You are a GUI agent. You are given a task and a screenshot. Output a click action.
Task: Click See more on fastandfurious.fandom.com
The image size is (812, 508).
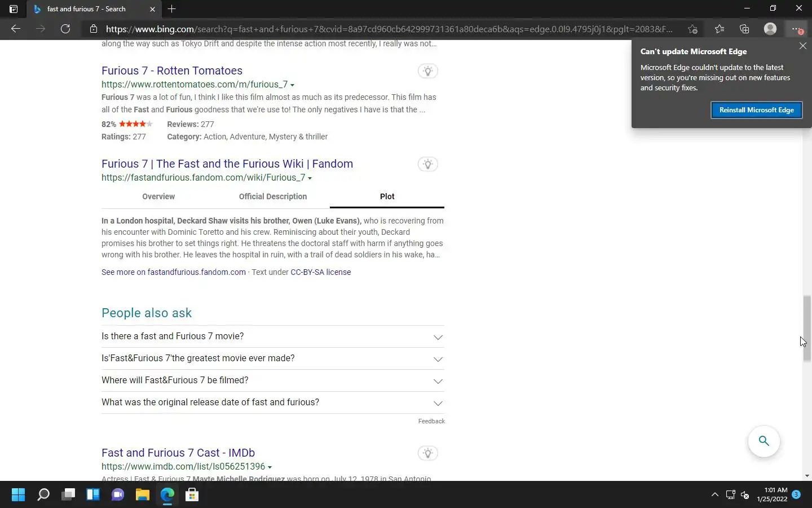pyautogui.click(x=174, y=272)
